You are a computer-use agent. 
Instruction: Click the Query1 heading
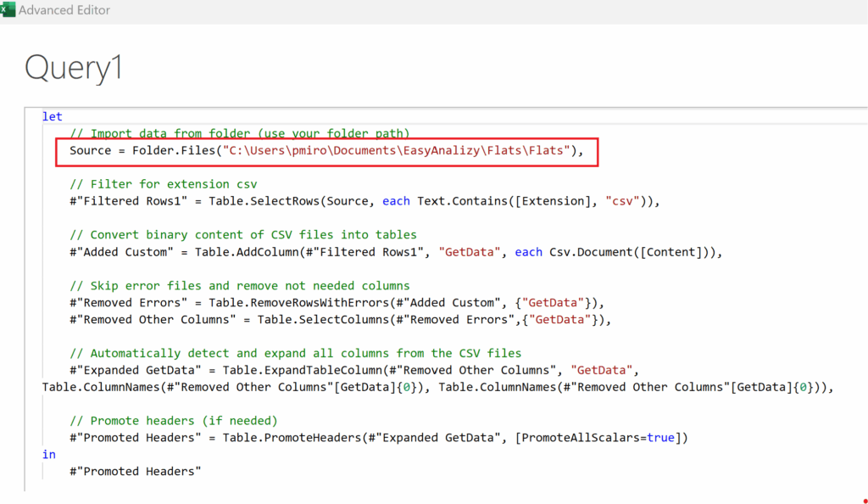pos(74,68)
